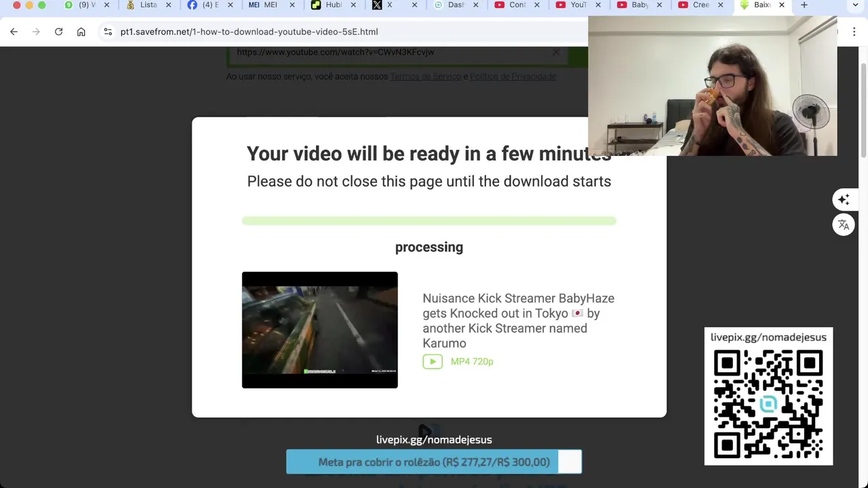
Task: Click the sparkle AI side button
Action: pyautogui.click(x=844, y=199)
